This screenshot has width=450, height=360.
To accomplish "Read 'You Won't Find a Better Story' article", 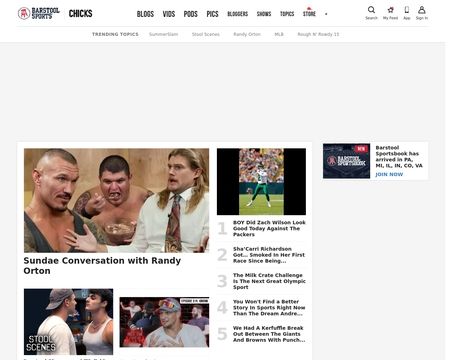I will 269,308.
